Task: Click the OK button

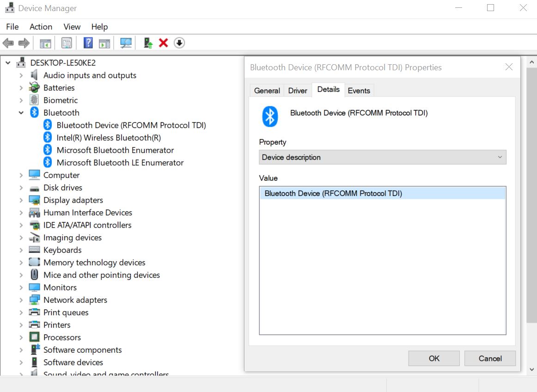Action: click(x=433, y=358)
